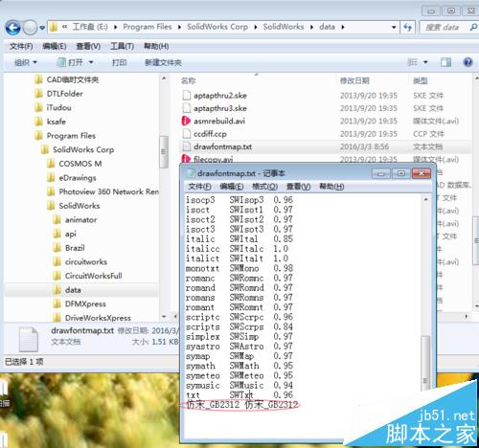Viewport: 479px width, 448px height.
Task: Open Notepad 查看(V) menu
Action: pyautogui.click(x=298, y=187)
